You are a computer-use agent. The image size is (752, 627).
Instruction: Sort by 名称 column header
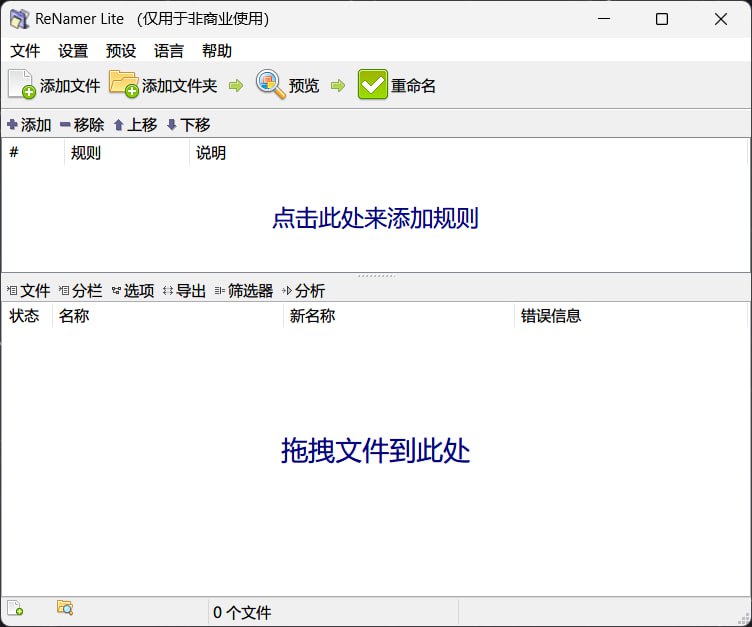(x=167, y=316)
